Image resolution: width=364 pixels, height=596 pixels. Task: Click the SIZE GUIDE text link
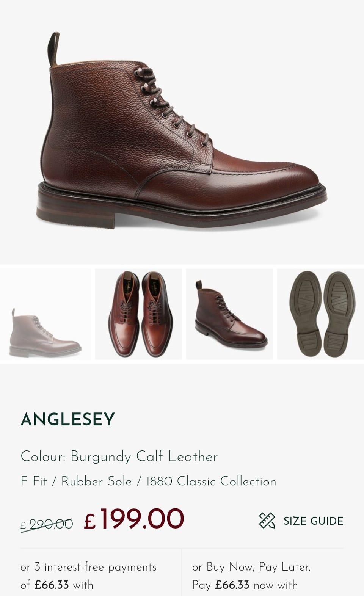point(313,521)
